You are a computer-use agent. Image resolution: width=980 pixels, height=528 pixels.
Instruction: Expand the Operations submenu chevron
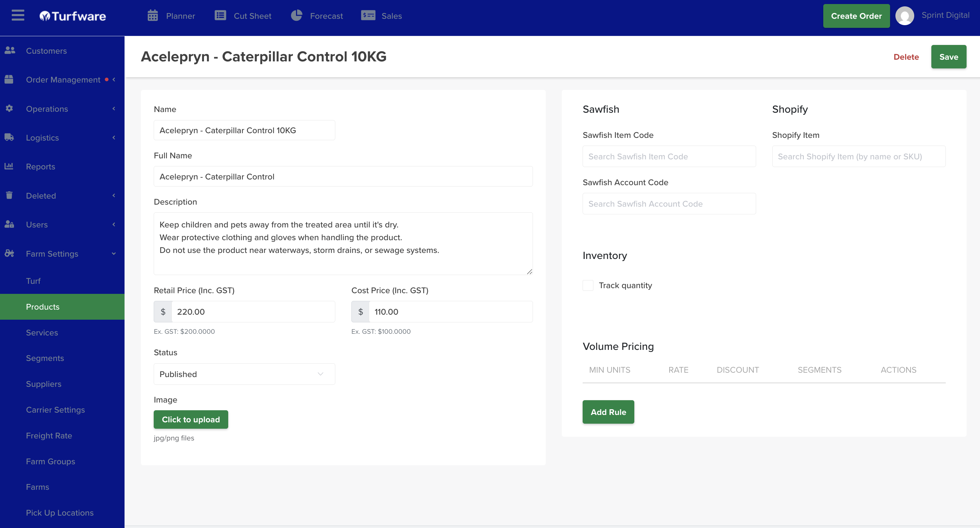pyautogui.click(x=114, y=109)
